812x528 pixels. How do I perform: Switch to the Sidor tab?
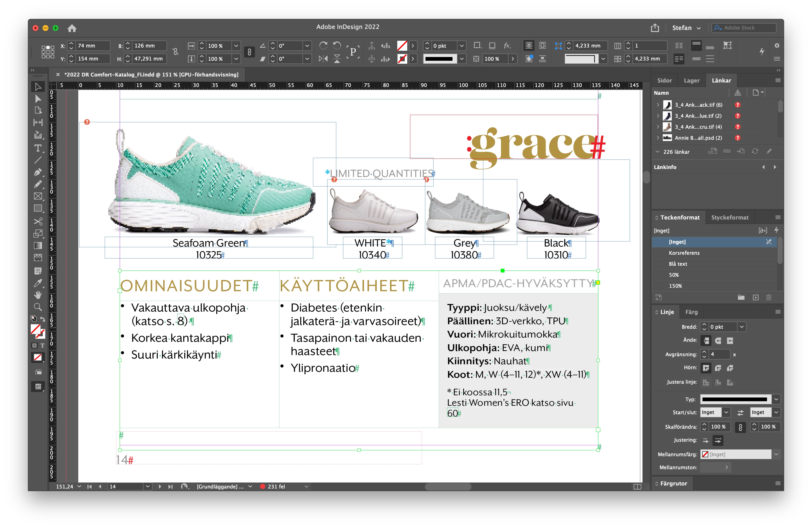tap(664, 80)
